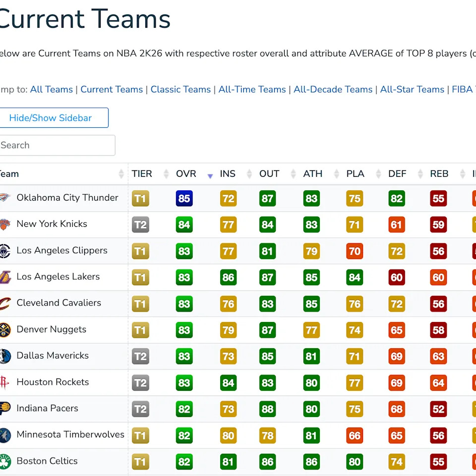Go to All-Star Teams link
476x476 pixels.
tap(412, 90)
